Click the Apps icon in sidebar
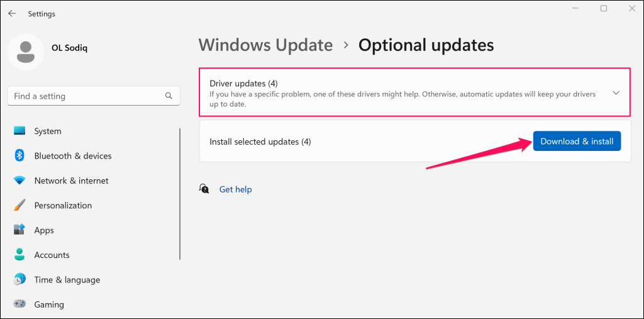 click(19, 230)
